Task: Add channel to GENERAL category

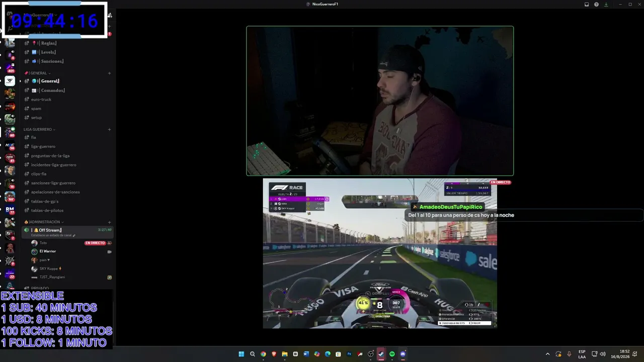Action: (x=109, y=73)
